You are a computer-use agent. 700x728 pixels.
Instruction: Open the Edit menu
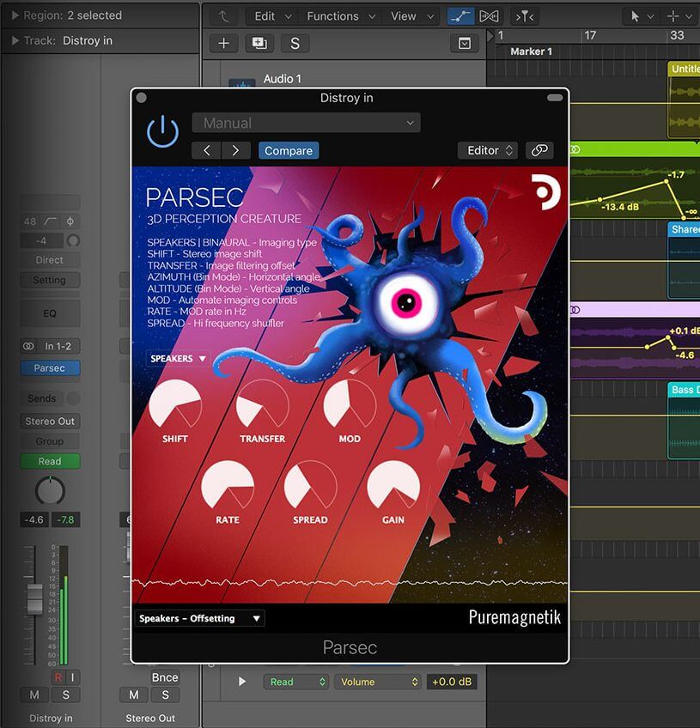click(x=272, y=16)
